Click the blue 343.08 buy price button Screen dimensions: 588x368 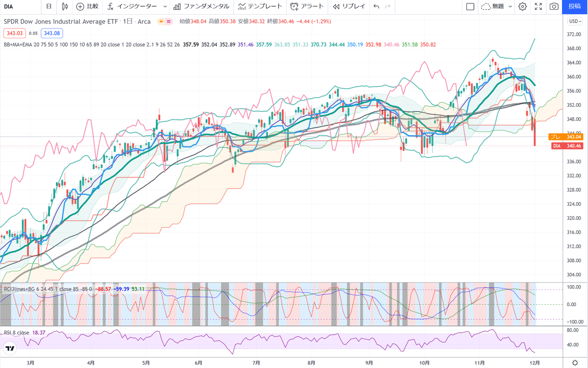click(x=51, y=33)
